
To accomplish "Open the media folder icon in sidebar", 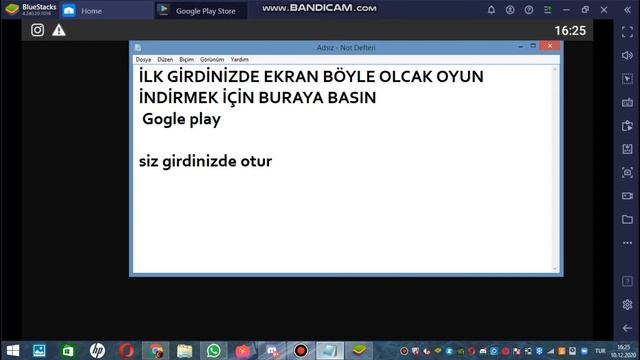I will pos(627,219).
